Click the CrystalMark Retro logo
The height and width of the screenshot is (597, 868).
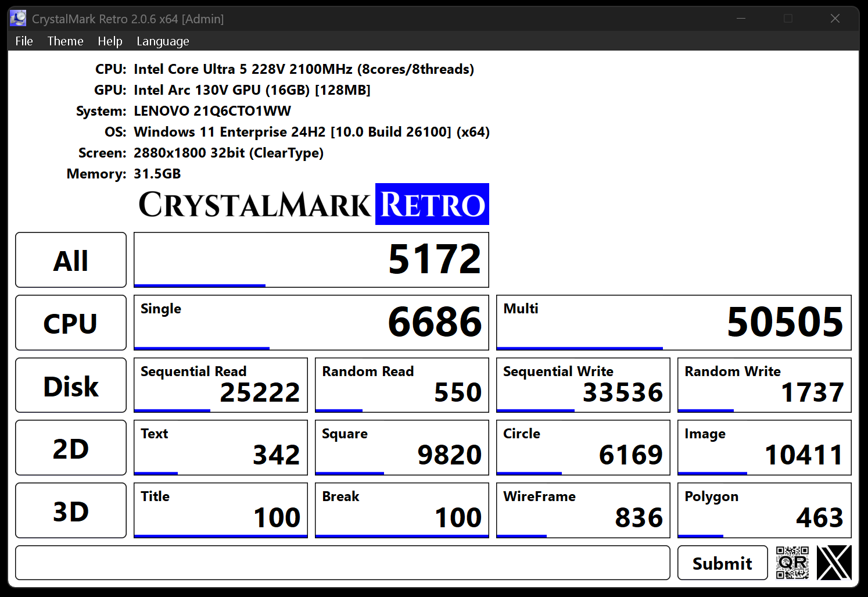tap(314, 204)
